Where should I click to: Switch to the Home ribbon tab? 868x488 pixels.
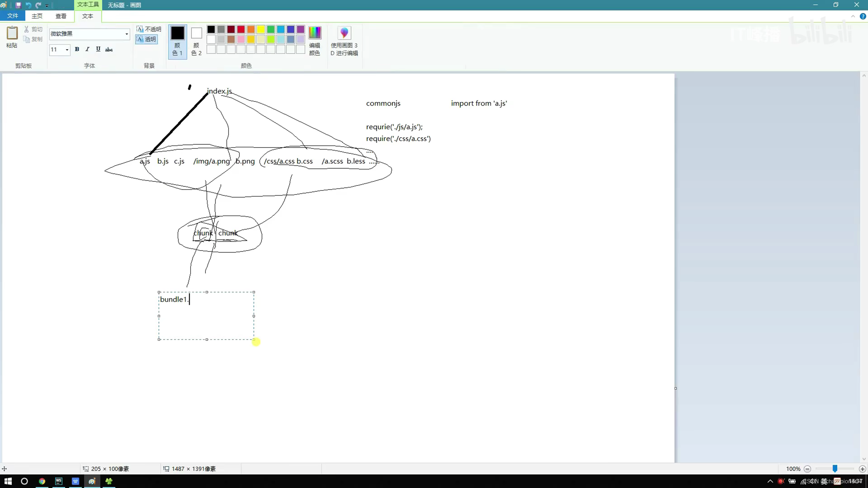tap(37, 16)
